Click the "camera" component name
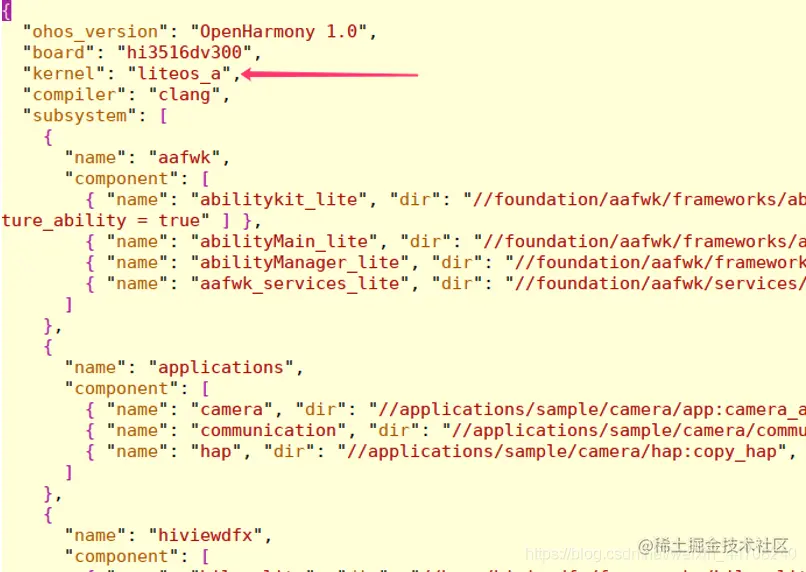Screen dimensions: 806x572 231,410
